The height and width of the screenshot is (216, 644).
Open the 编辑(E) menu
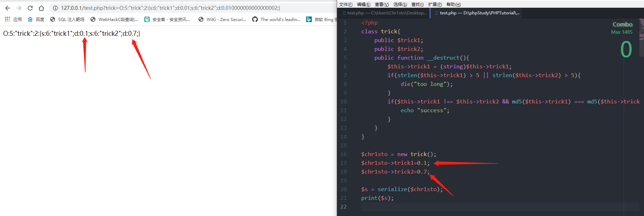coord(364,4)
